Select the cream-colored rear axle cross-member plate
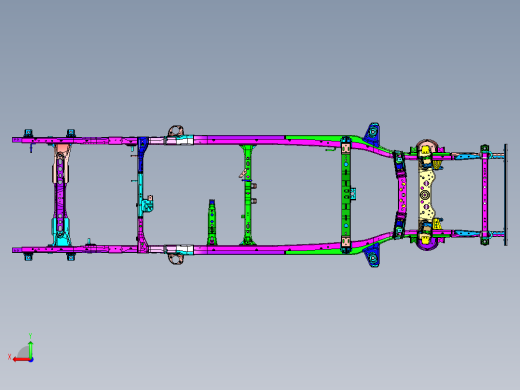Image resolution: width=520 pixels, height=390 pixels. (426, 195)
